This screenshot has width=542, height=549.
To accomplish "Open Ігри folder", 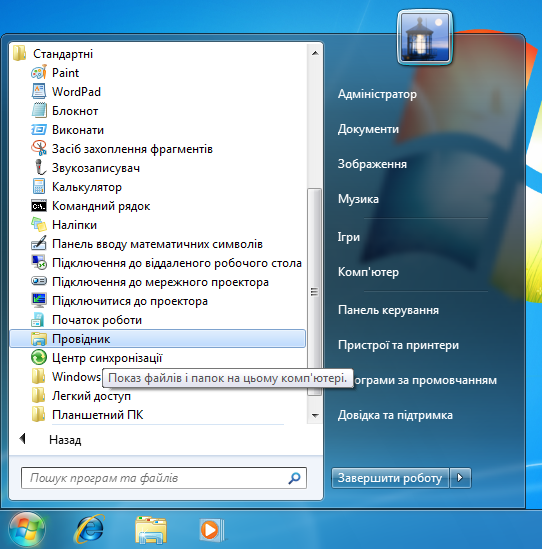I will (349, 237).
